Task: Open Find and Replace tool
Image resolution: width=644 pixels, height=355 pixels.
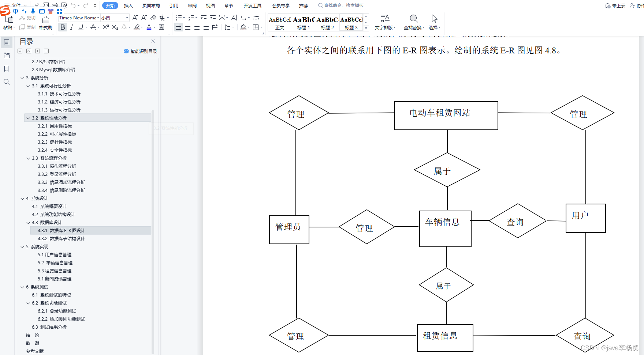Action: pyautogui.click(x=414, y=23)
